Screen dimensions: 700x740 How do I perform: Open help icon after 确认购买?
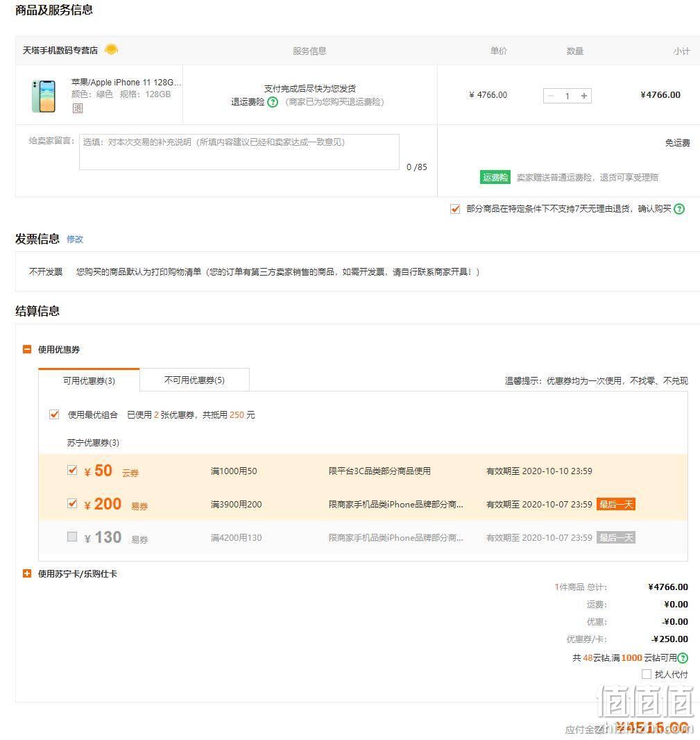(x=678, y=208)
